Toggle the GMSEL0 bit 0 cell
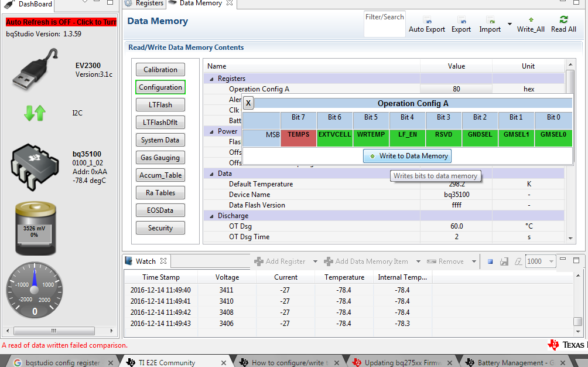The width and height of the screenshot is (588, 367). coord(553,138)
